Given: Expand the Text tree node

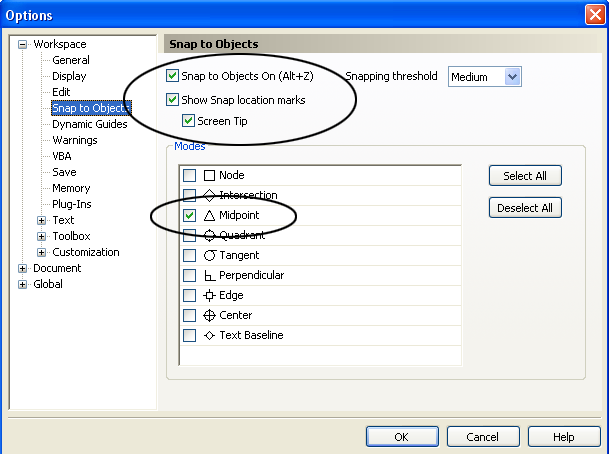Looking at the screenshot, I should [x=42, y=220].
